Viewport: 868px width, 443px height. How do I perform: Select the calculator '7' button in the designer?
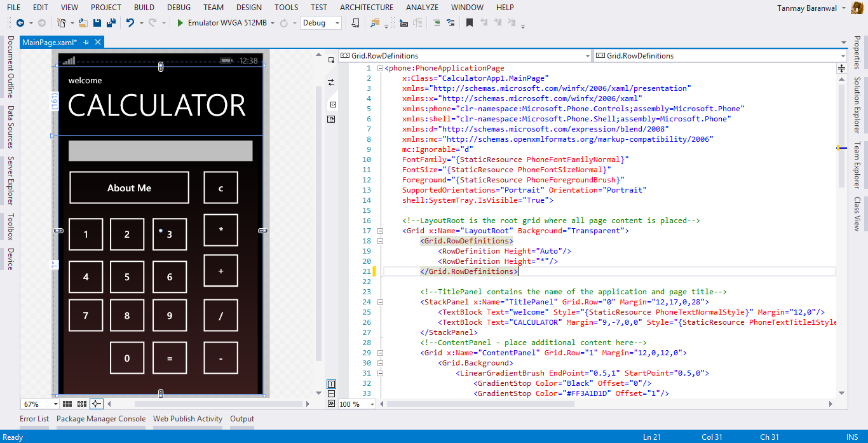point(86,315)
